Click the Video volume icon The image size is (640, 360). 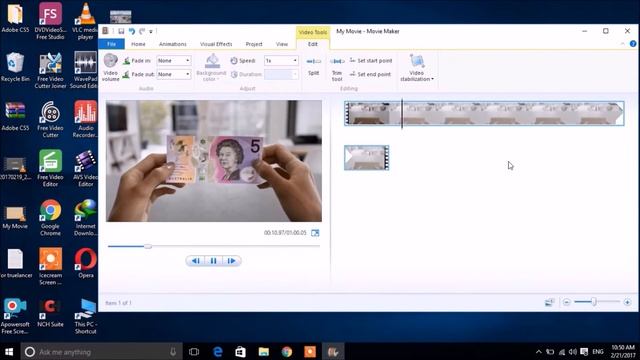[x=110, y=60]
